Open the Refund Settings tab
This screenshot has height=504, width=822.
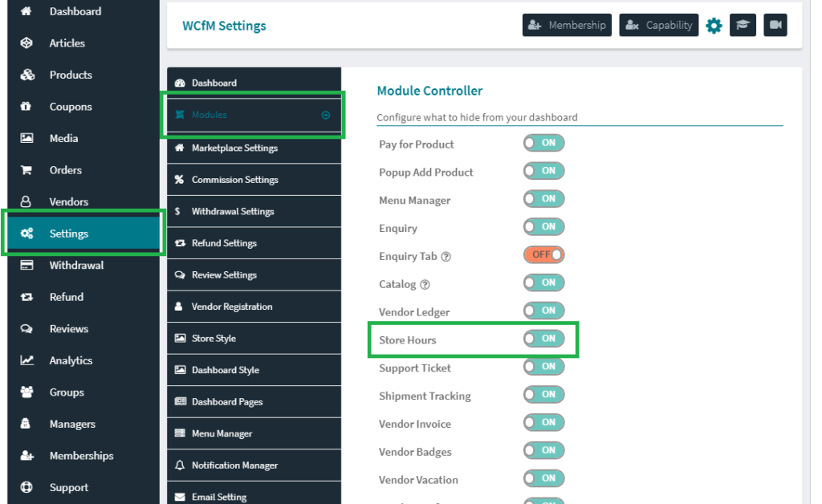tap(254, 243)
